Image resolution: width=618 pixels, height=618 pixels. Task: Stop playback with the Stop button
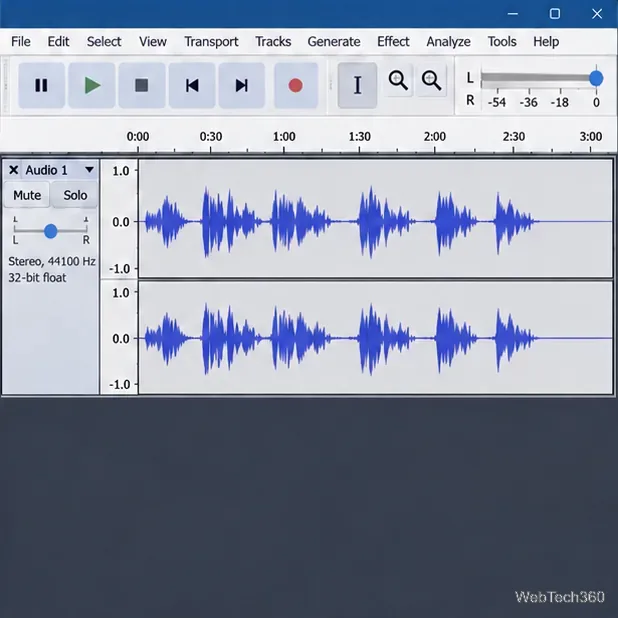point(142,85)
